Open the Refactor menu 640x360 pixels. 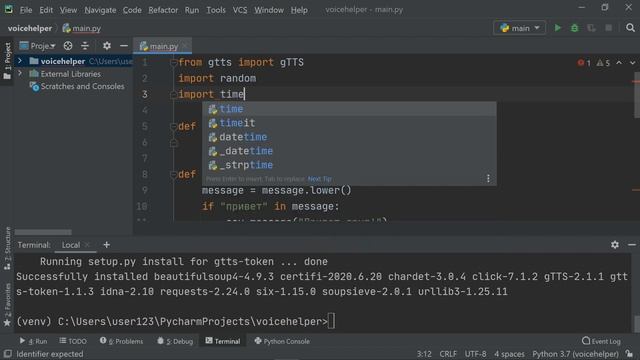(163, 10)
